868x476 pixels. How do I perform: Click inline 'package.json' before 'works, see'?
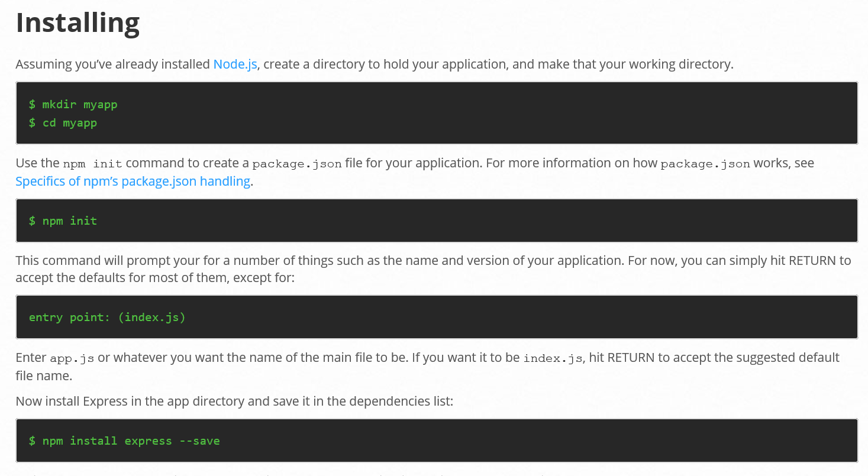coord(705,163)
